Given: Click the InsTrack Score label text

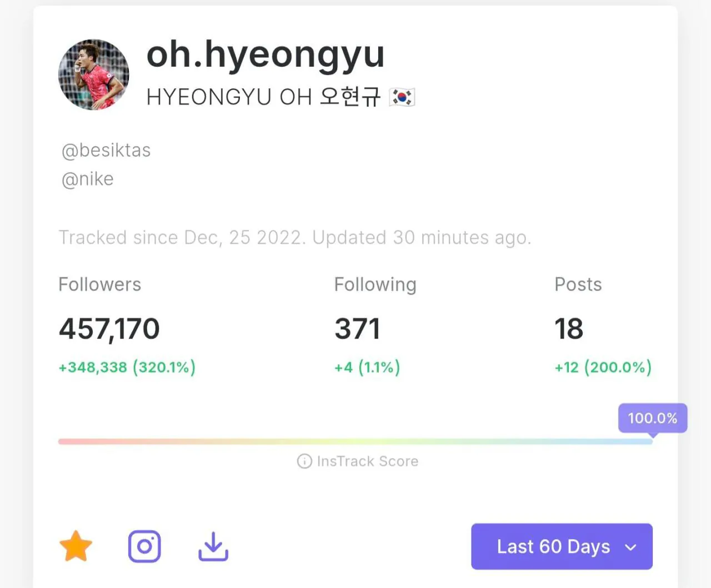Looking at the screenshot, I should tap(367, 461).
